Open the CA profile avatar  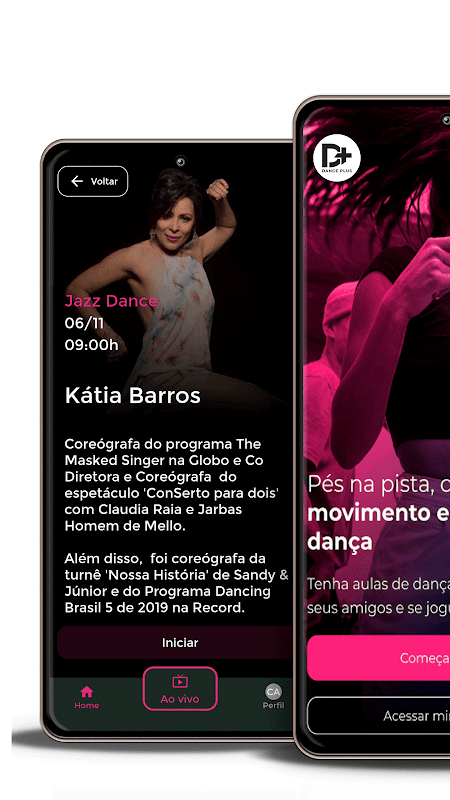click(273, 692)
